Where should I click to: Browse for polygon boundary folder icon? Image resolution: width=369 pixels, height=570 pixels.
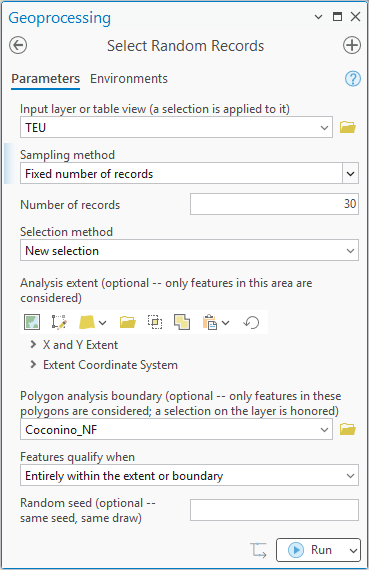[x=348, y=429]
